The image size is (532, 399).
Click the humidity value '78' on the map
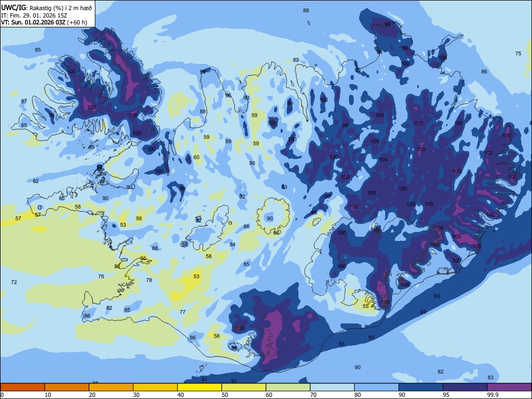pos(149,280)
